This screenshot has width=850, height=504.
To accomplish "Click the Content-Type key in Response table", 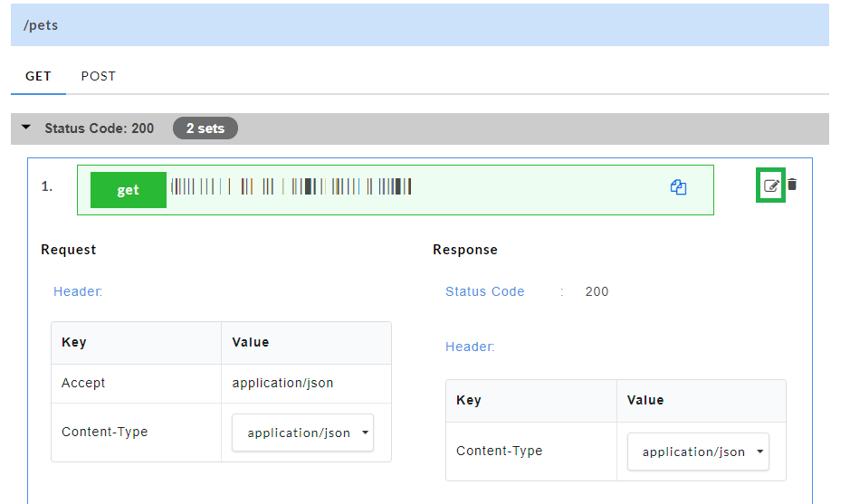I will click(499, 451).
